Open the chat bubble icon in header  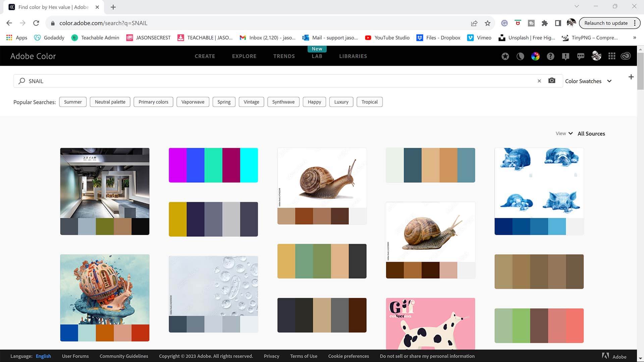tap(581, 56)
